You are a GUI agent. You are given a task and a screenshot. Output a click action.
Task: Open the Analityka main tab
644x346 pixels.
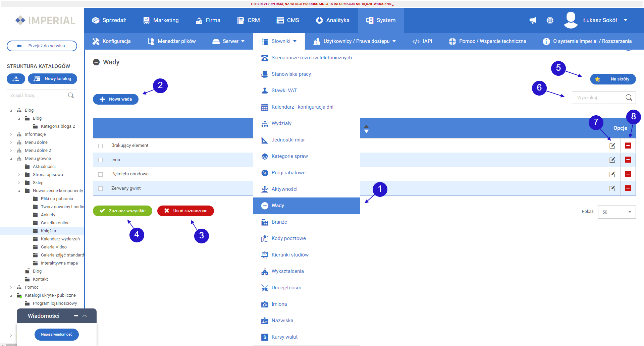333,20
